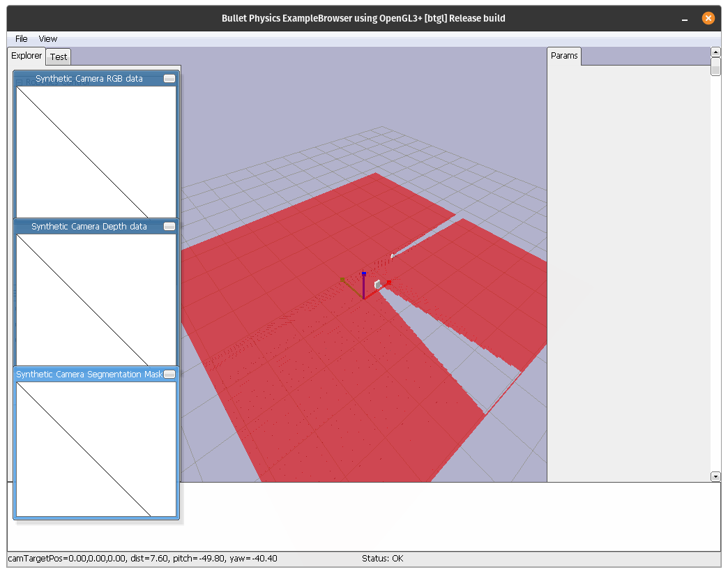Click the Synthetic Camera Segmentation Mask title bar

89,375
